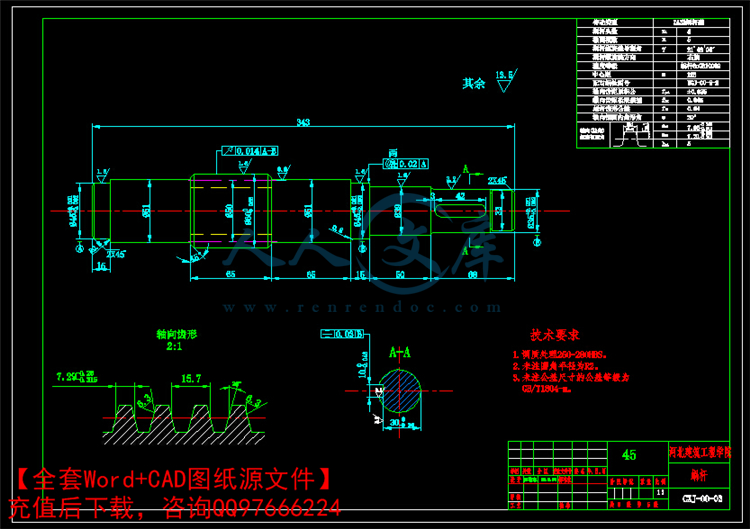Screen dimensions: 750x529
Task: Click the material value 45 in title block
Action: pyautogui.click(x=629, y=455)
